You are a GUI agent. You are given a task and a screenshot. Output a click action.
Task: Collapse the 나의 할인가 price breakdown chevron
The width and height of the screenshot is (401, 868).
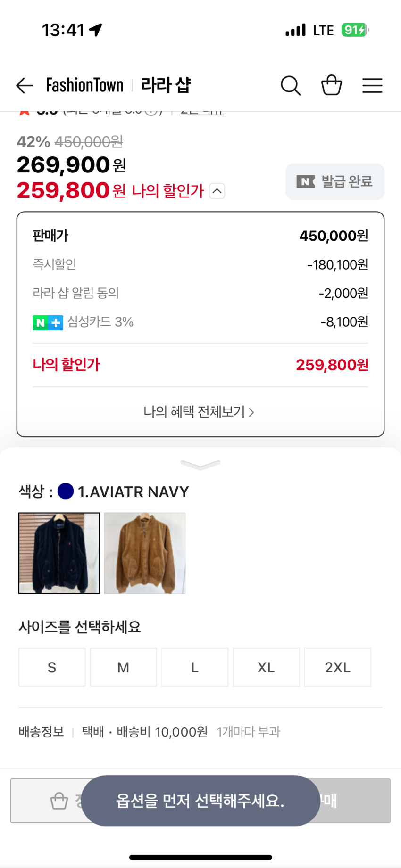217,191
